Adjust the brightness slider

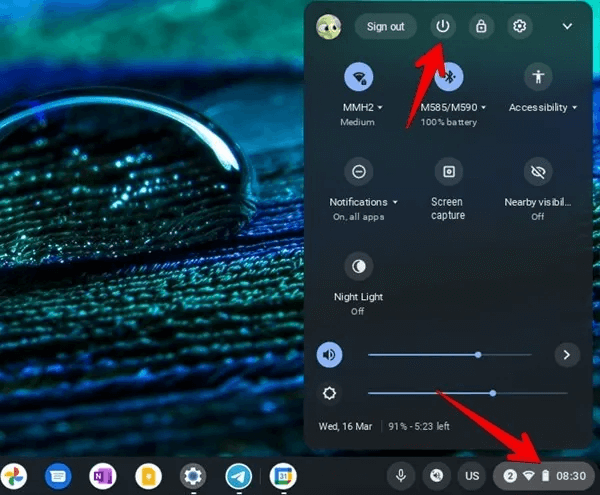point(467,393)
